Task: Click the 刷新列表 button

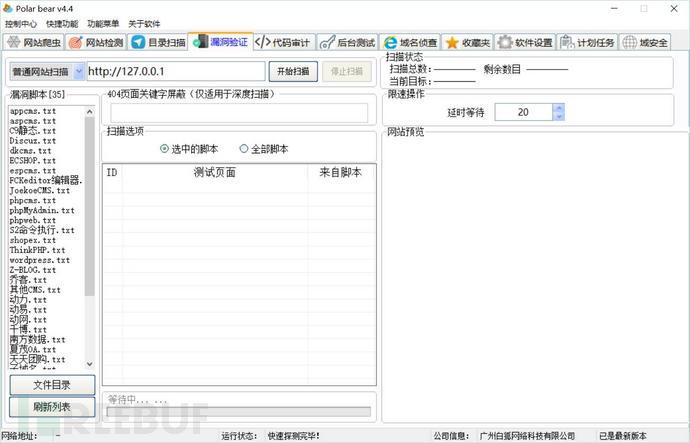Action: pos(52,407)
